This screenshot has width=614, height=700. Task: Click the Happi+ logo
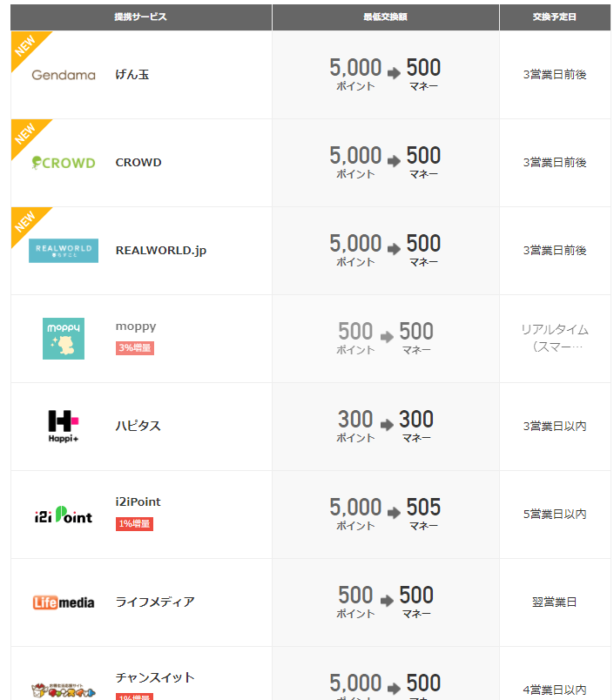click(x=64, y=427)
